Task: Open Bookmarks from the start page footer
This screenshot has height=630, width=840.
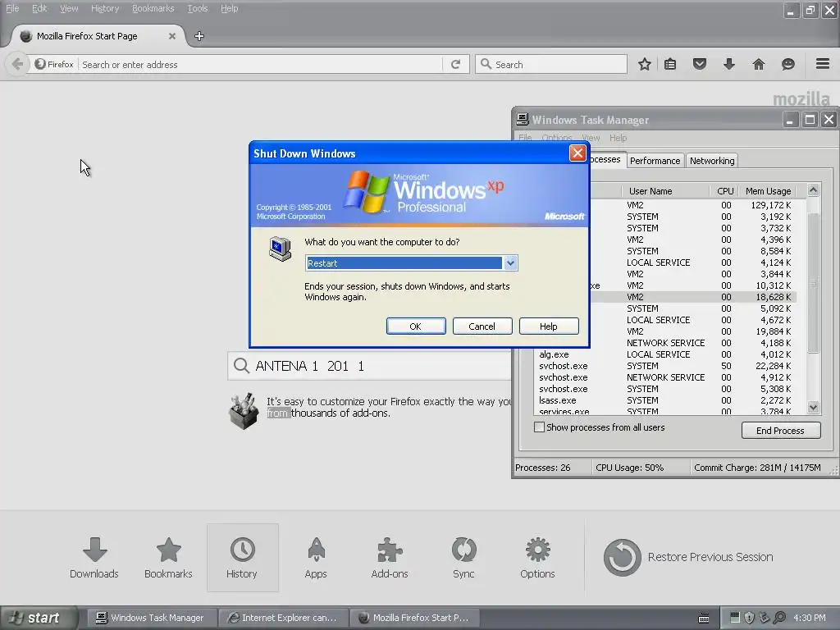Action: [168, 558]
